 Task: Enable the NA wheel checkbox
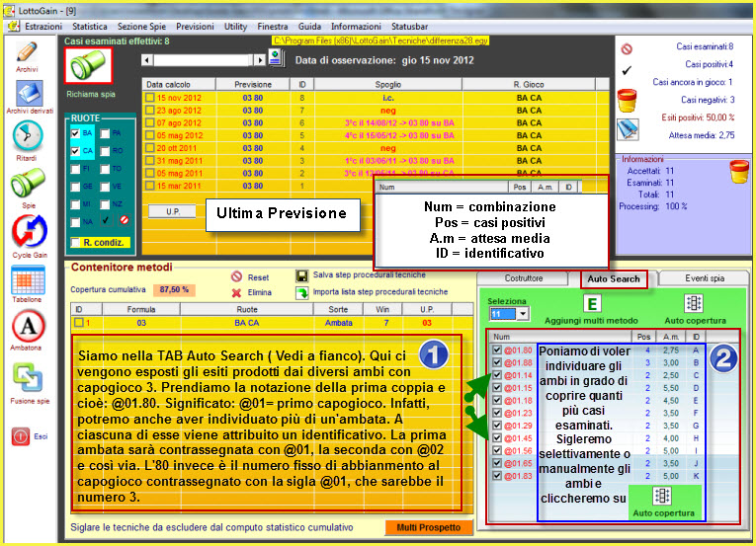point(75,222)
